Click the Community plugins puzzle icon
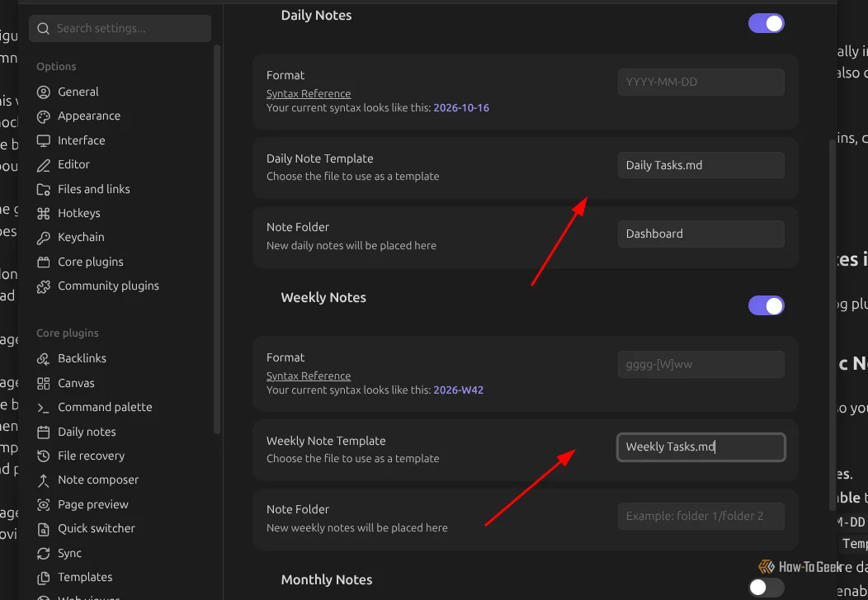Screen dimensions: 868x600 43,286
